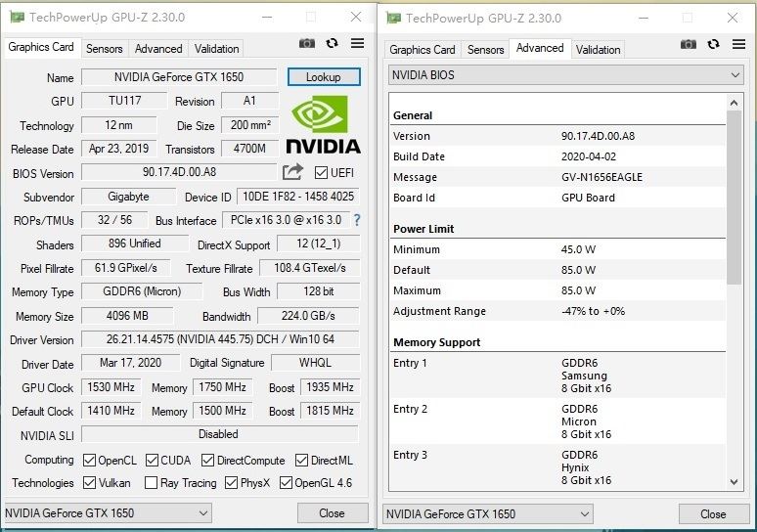Toggle the DirectCompute checkbox

[207, 460]
